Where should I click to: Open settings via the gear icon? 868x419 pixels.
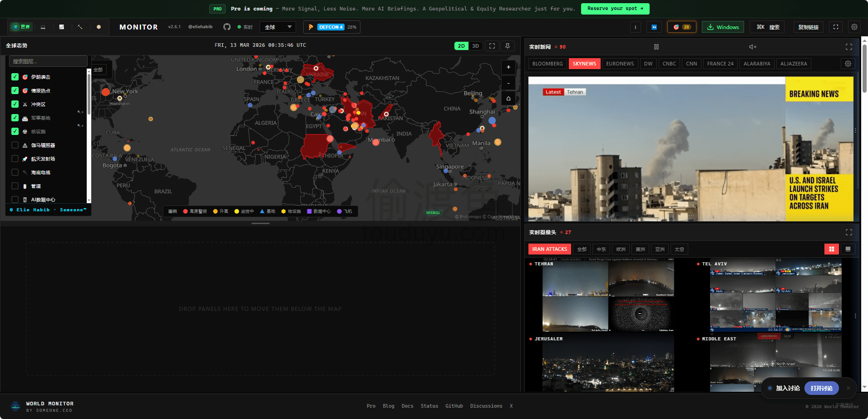pos(854,27)
